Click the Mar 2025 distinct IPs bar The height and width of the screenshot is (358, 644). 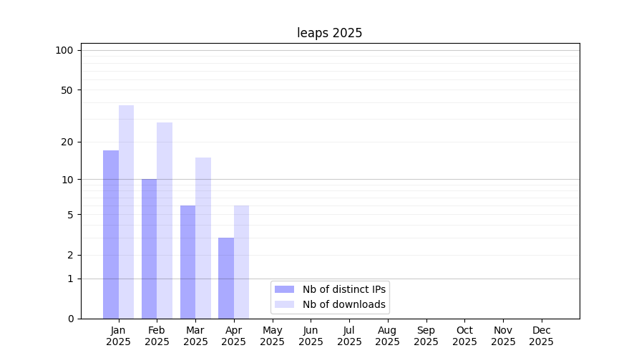tap(187, 262)
